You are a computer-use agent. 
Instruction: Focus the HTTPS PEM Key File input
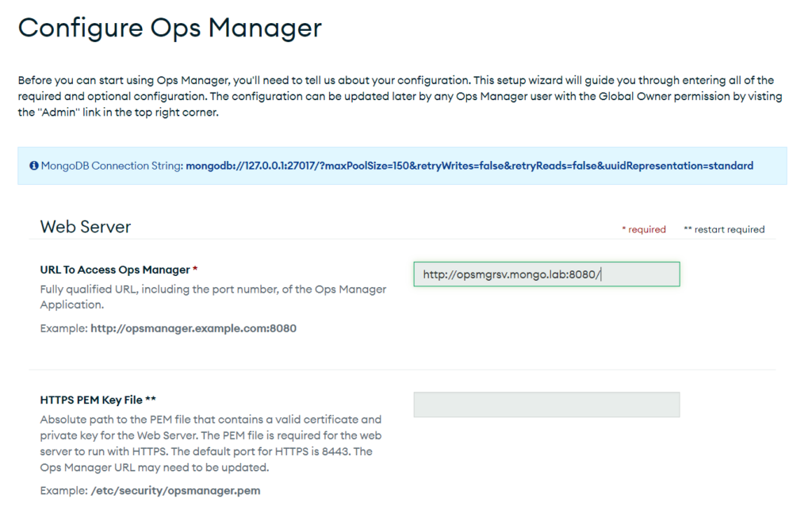pos(546,404)
